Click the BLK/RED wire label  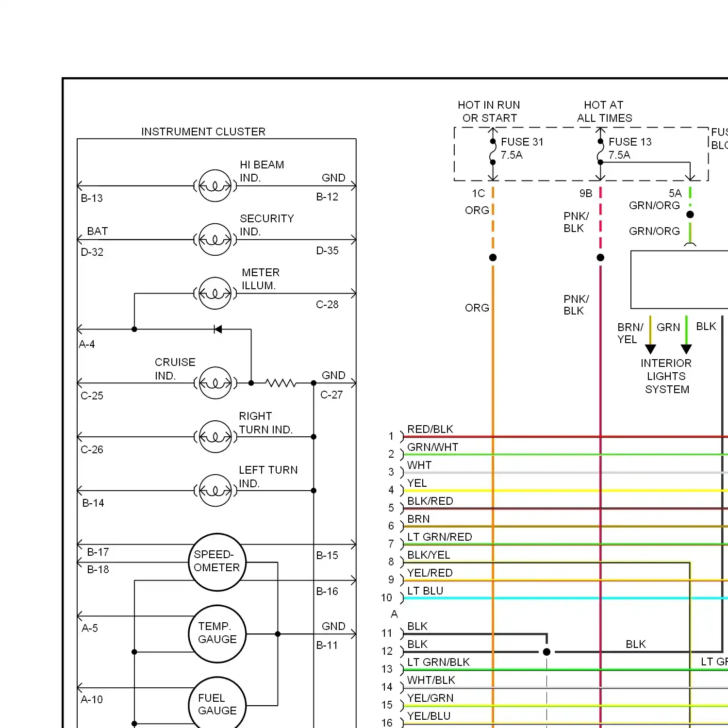pos(430,501)
